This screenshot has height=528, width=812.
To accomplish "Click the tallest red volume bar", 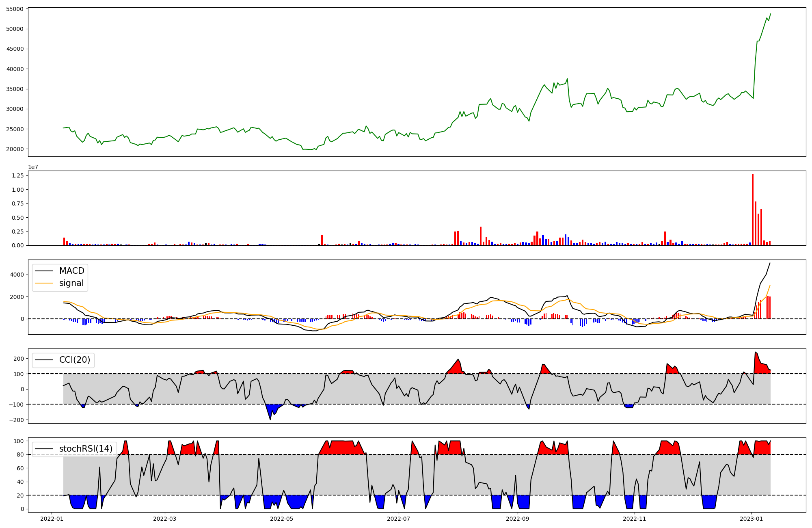I will coord(752,210).
